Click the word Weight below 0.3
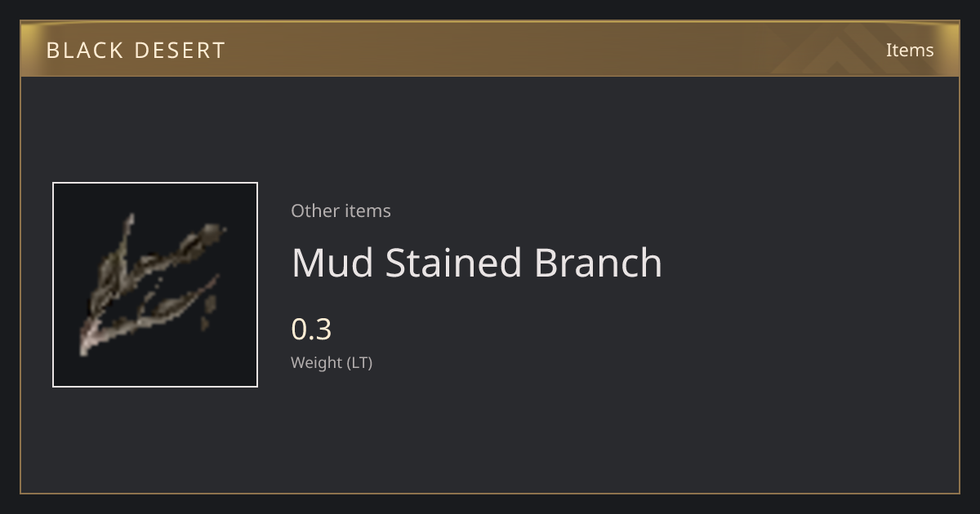This screenshot has width=980, height=514. 317,363
